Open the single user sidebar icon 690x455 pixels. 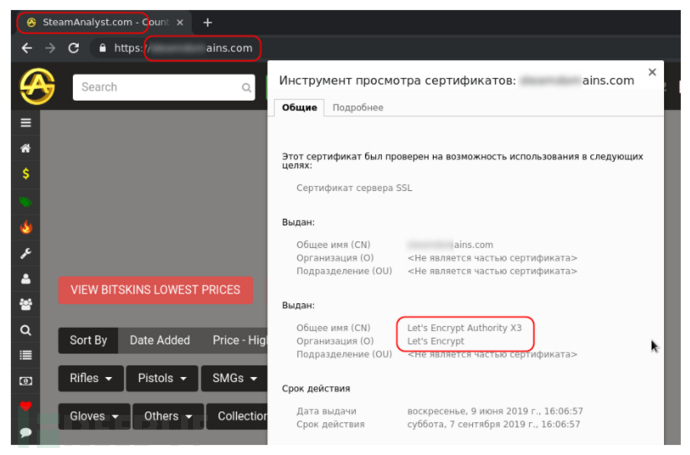26,279
